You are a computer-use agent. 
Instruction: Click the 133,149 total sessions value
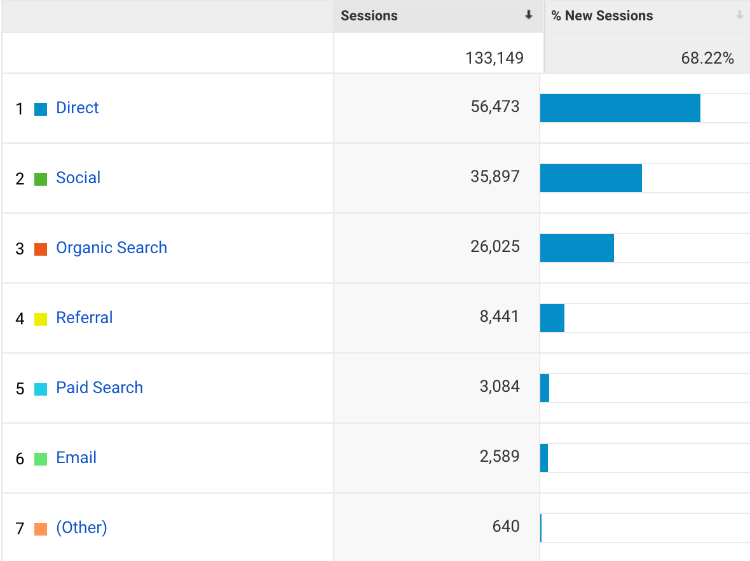tap(494, 58)
